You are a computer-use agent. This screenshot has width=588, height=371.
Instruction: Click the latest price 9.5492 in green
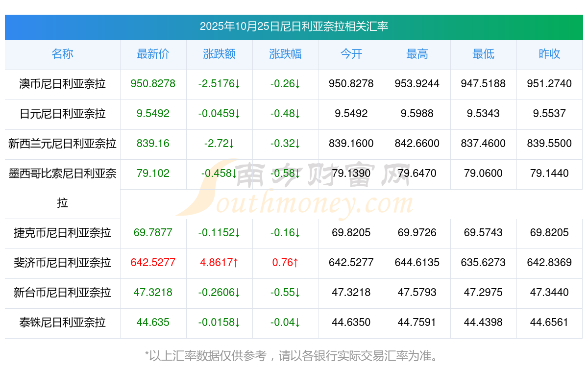coord(153,114)
